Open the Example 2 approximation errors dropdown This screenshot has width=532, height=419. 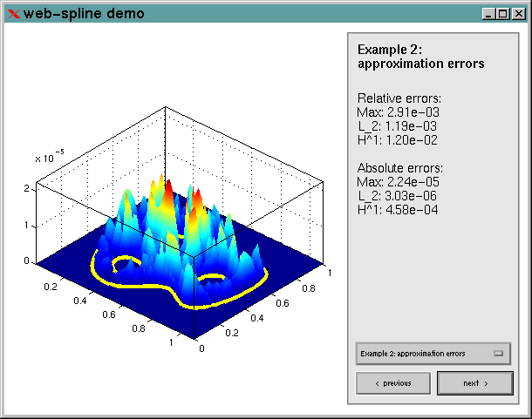(433, 354)
